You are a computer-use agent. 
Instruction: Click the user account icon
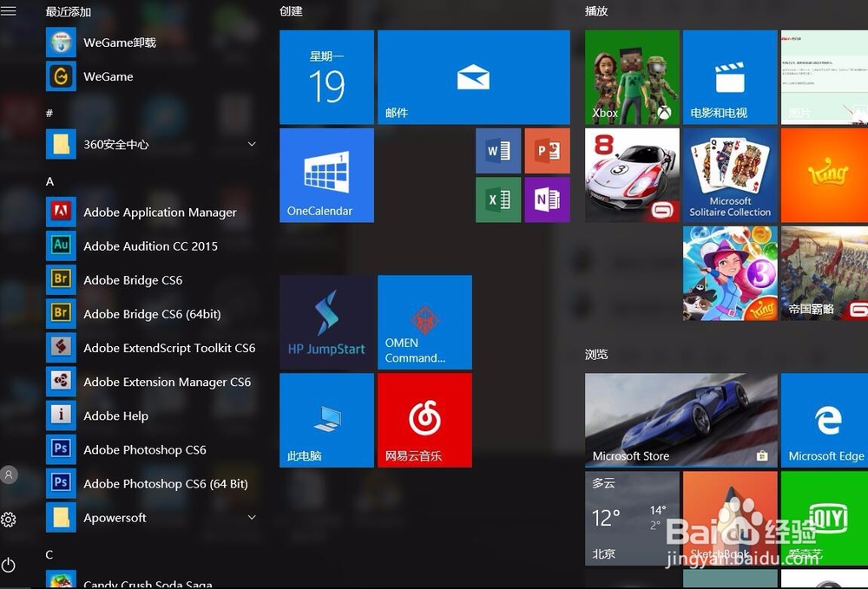[9, 474]
